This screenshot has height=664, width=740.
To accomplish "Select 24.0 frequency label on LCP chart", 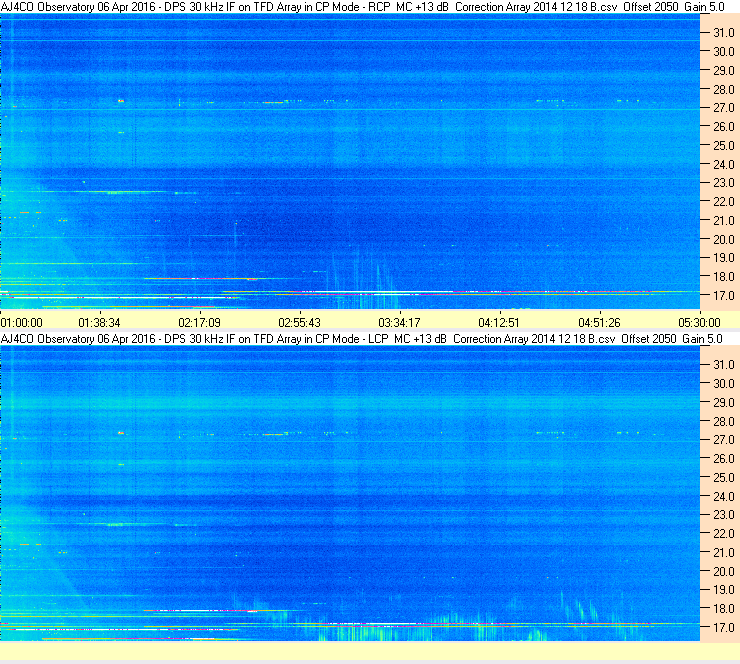I will coord(724,496).
